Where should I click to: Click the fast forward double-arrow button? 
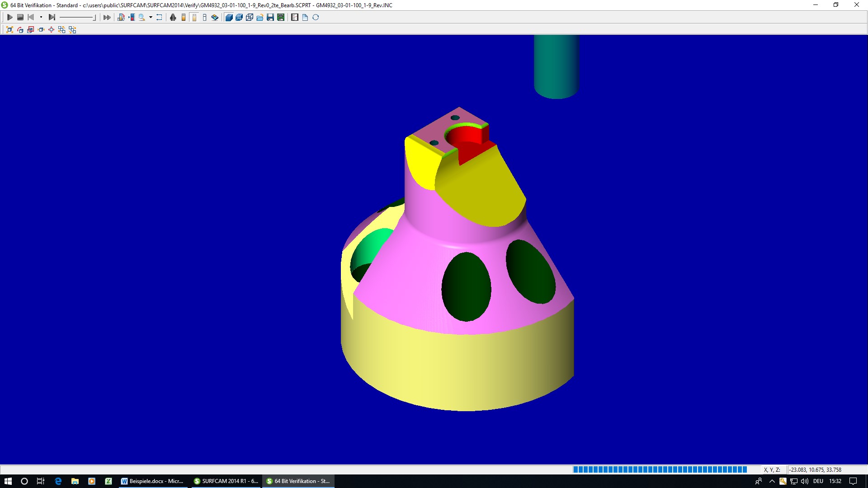click(107, 17)
